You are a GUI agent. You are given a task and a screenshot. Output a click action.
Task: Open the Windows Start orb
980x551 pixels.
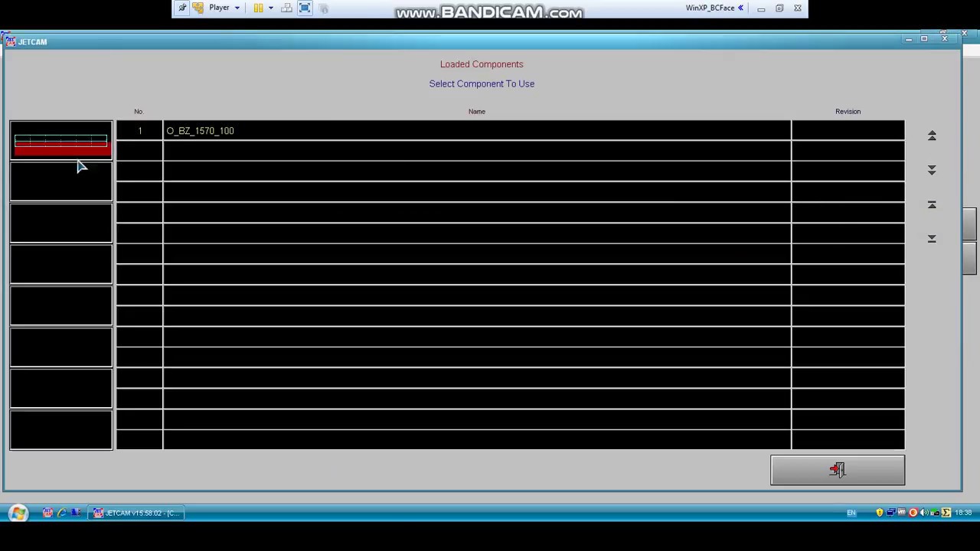[x=18, y=513]
